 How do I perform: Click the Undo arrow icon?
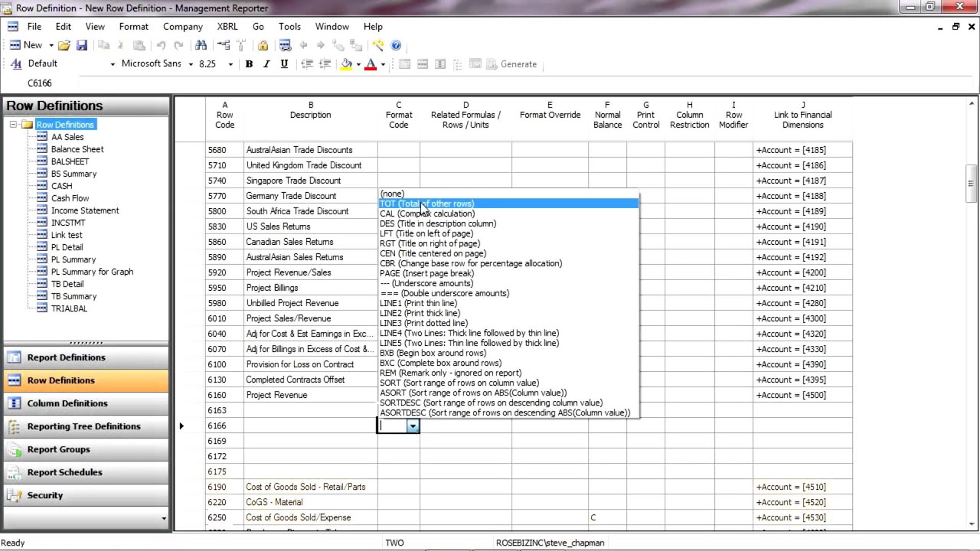[x=162, y=45]
